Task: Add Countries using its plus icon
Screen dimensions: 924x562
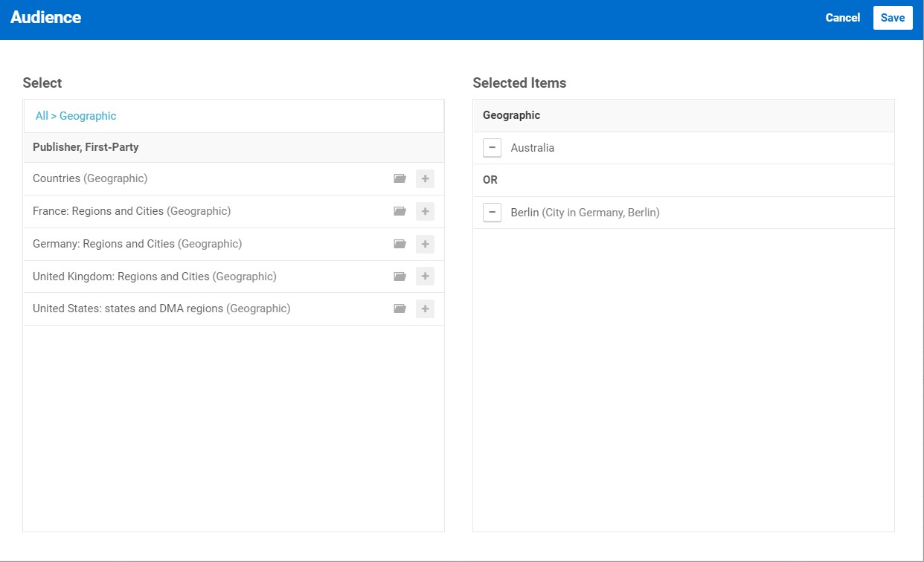Action: (425, 178)
